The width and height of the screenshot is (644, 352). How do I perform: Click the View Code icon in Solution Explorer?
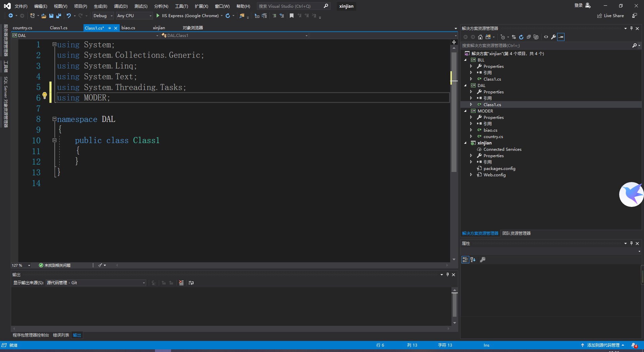(546, 37)
